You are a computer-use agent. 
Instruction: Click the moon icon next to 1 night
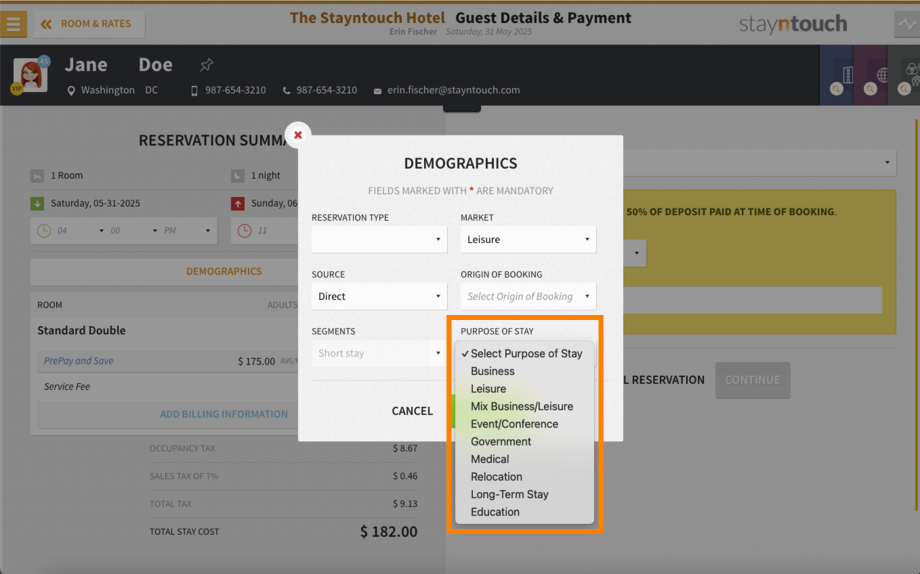pyautogui.click(x=238, y=175)
